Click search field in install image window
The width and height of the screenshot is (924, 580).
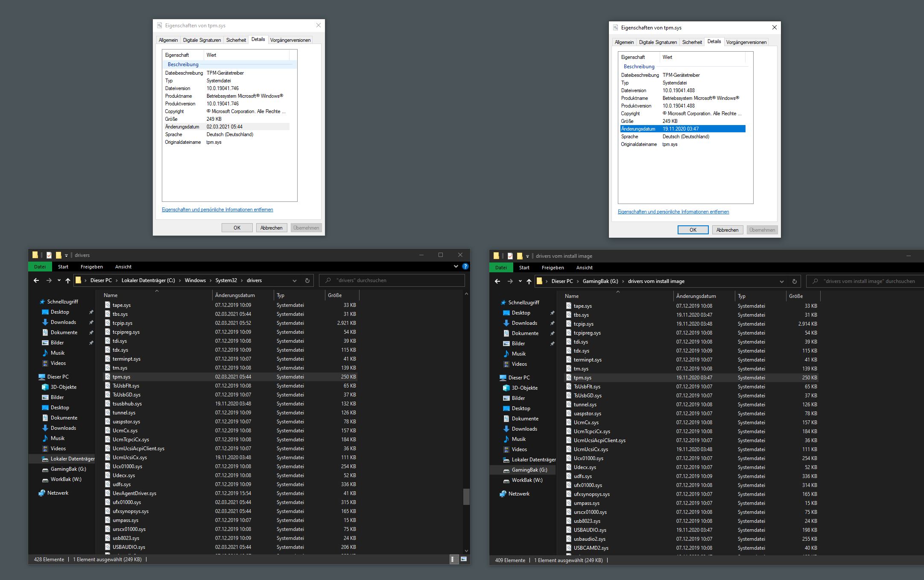pyautogui.click(x=866, y=281)
